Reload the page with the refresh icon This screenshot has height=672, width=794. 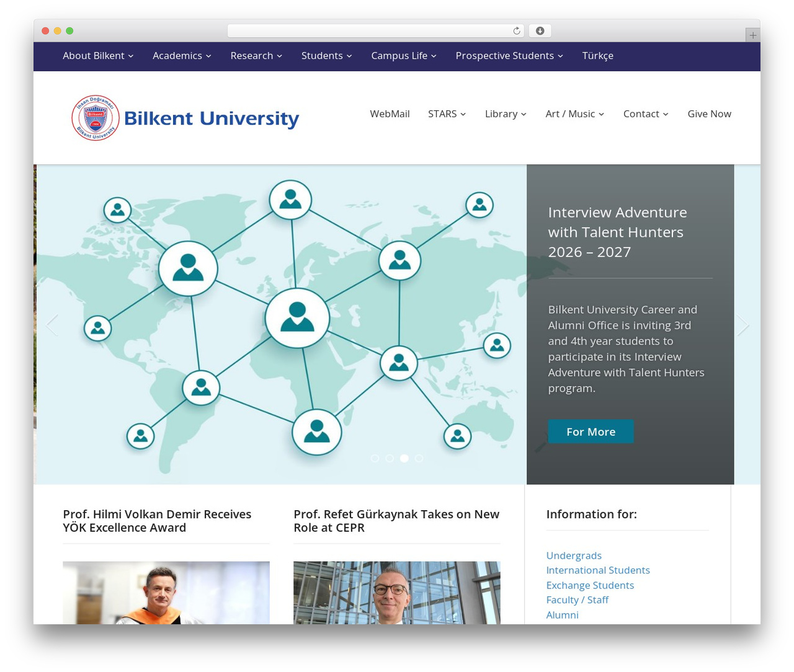[517, 31]
